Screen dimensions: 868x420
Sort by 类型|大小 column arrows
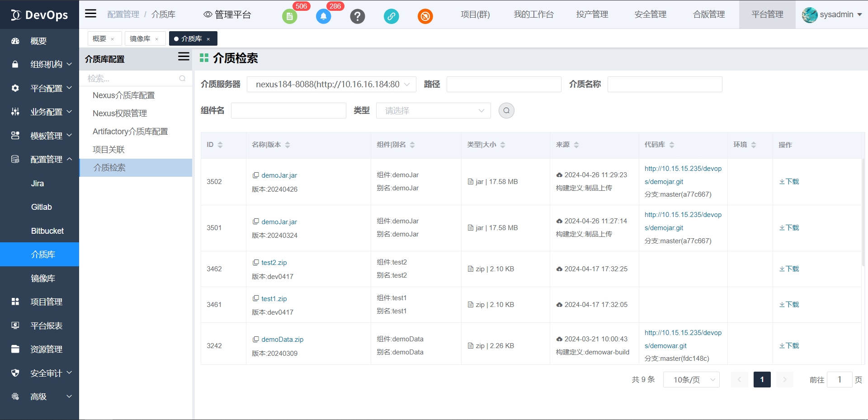pos(503,145)
